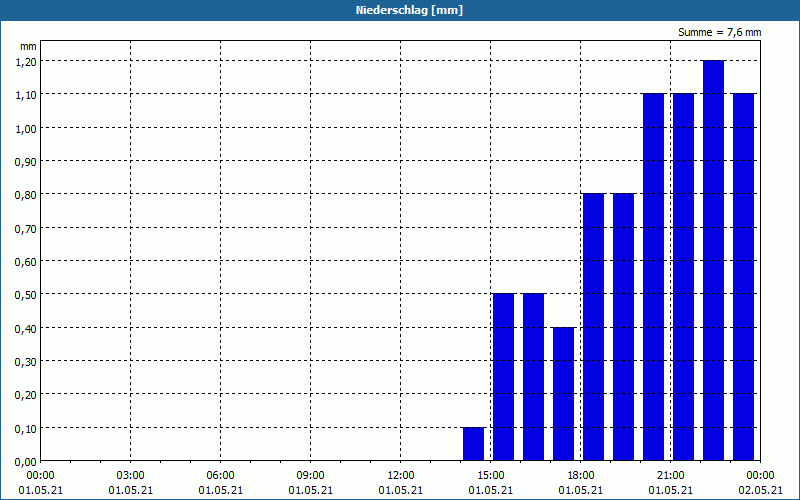
Task: Click the 1,20 y-axis value
Action: [26, 61]
